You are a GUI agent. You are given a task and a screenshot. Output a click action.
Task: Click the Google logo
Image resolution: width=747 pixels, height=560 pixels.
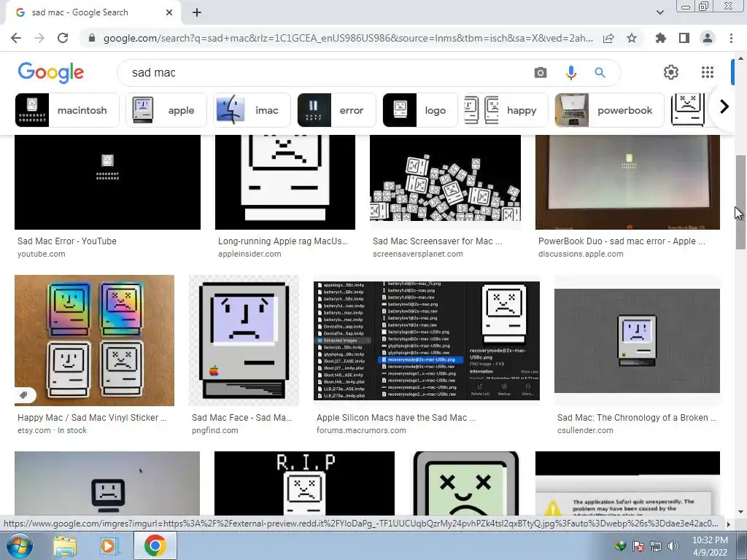[51, 72]
